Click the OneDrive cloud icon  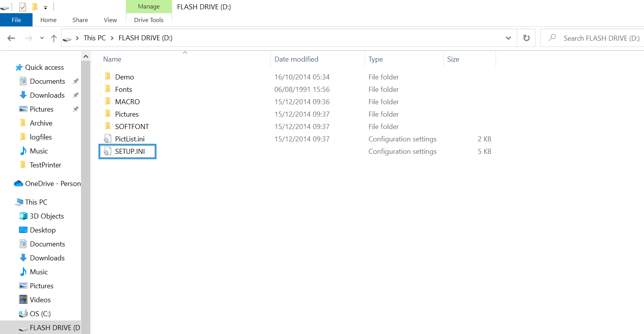coord(19,183)
